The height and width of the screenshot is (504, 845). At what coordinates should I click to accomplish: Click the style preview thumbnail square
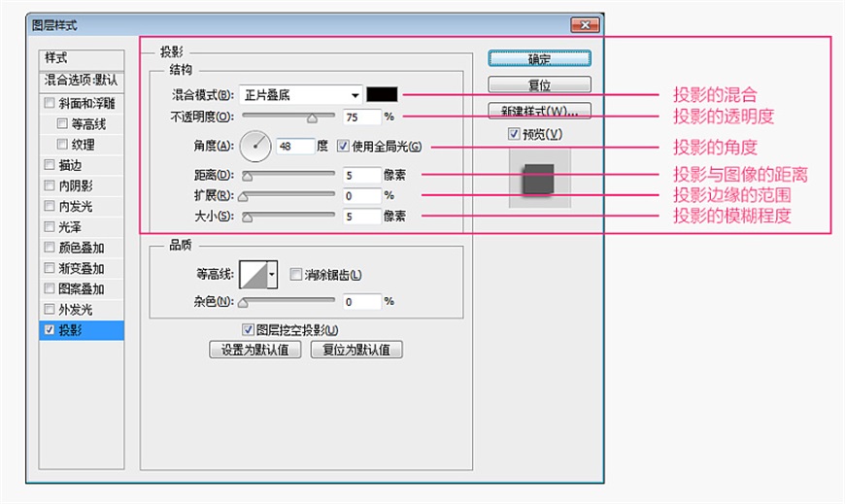coord(538,179)
